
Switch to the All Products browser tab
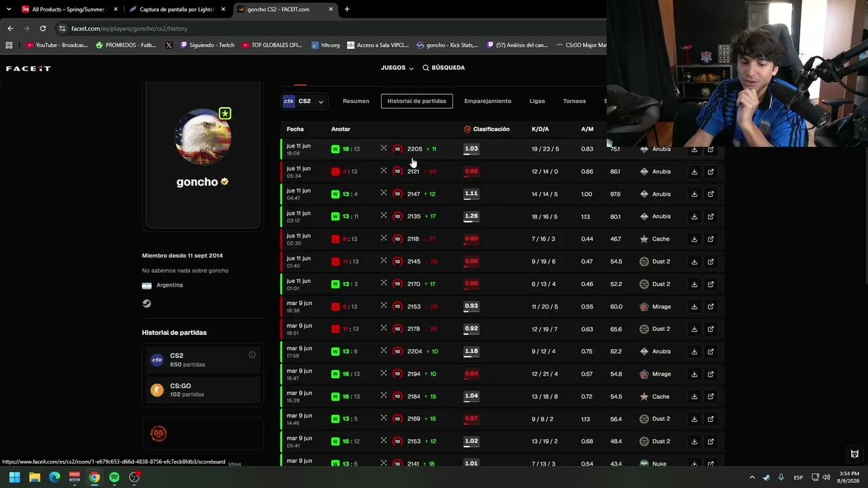click(x=68, y=9)
